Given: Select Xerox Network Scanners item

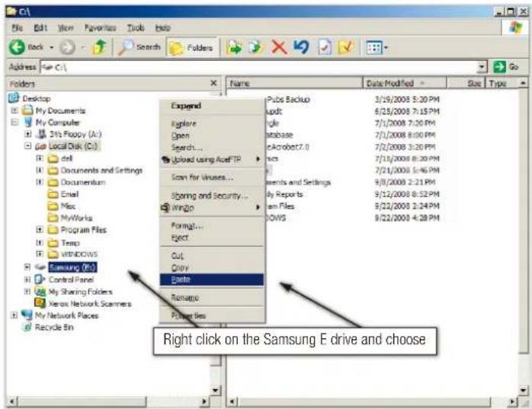Looking at the screenshot, I should (x=90, y=304).
